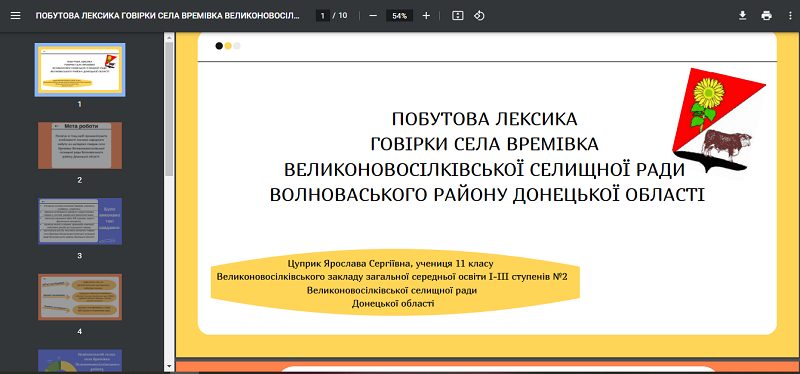Rotate the document counterclockwise
The image size is (800, 374).
pos(479,16)
